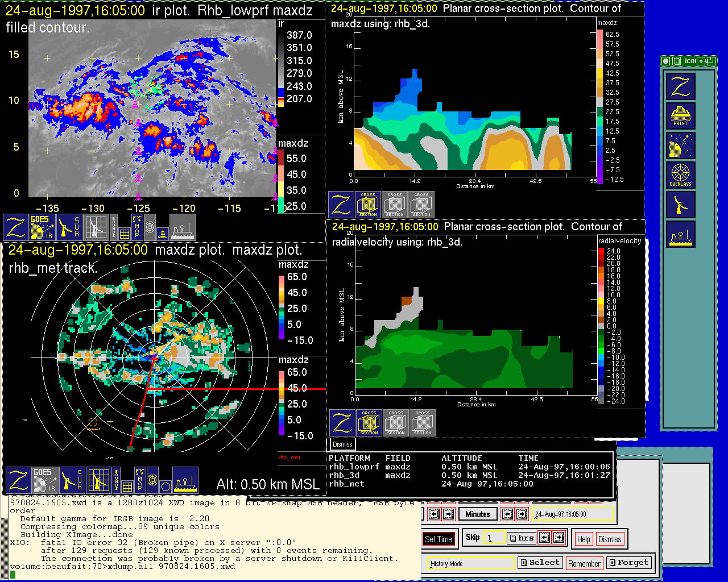Viewport: 728px width, 582px height.
Task: Toggle the range rings icon in the maxdz plot window
Action: [152, 480]
